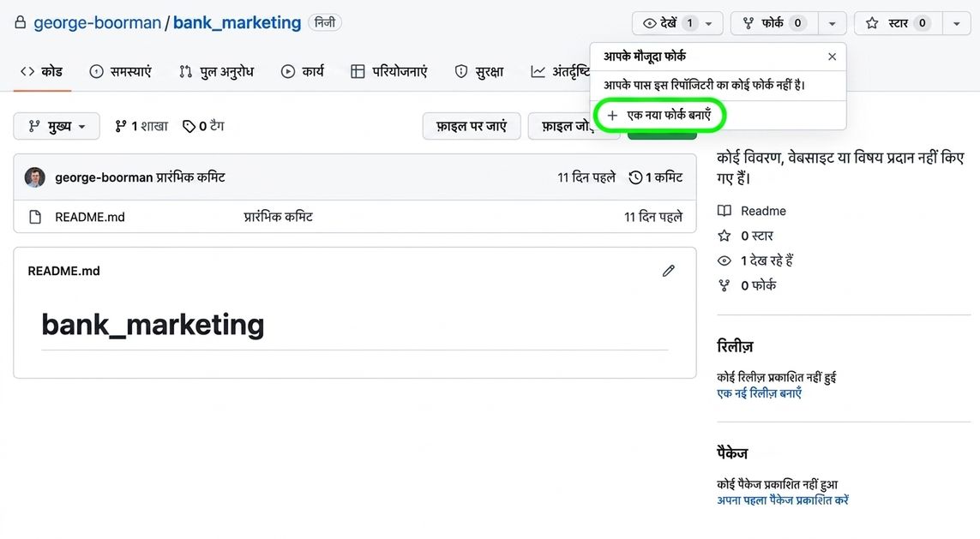Click the tag icon beside 0 टैग

189,127
